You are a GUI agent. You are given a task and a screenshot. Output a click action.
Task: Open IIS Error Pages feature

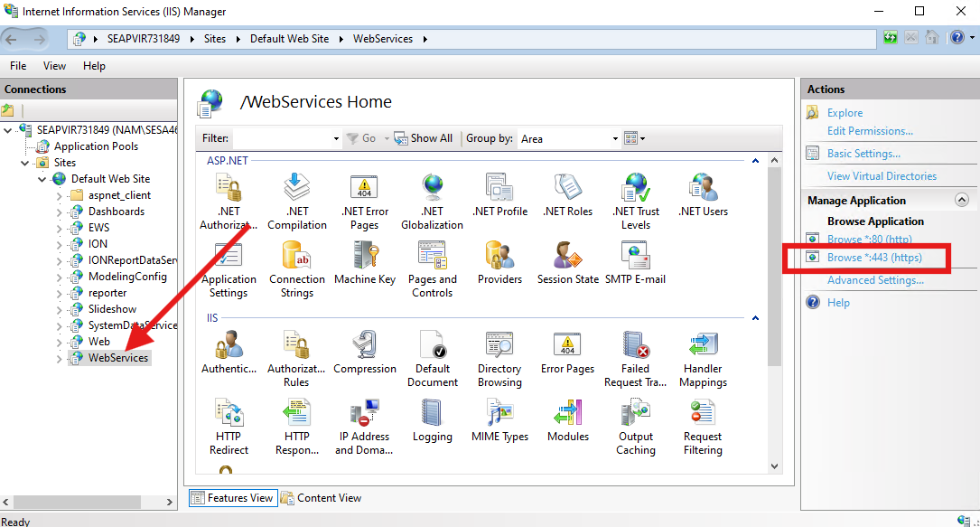[567, 353]
